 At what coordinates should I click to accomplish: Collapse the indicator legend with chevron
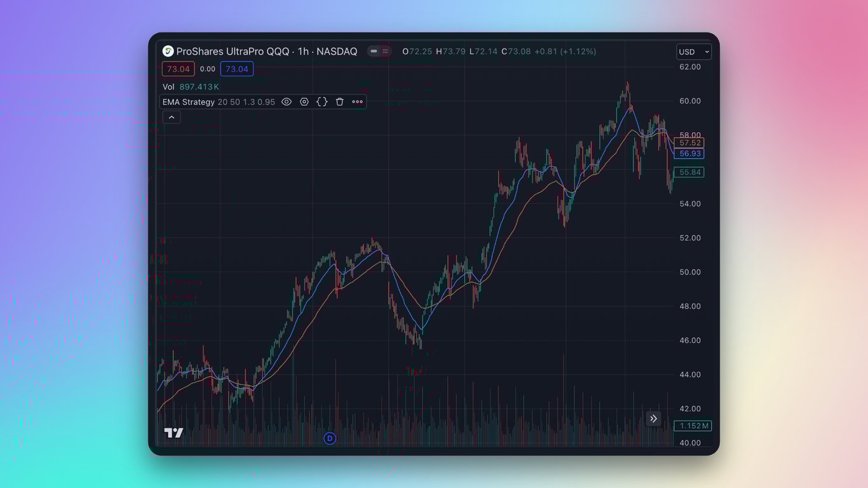click(x=172, y=117)
